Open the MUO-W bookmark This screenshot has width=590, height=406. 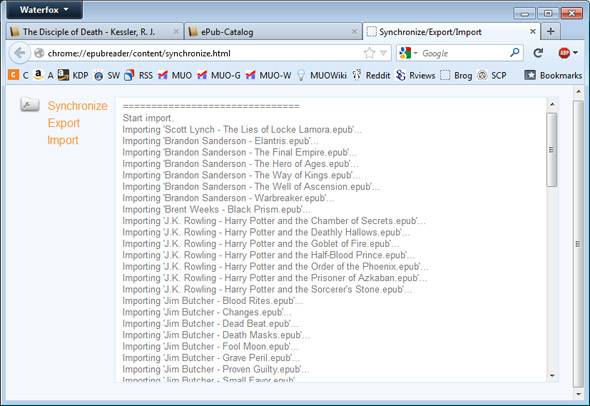268,75
